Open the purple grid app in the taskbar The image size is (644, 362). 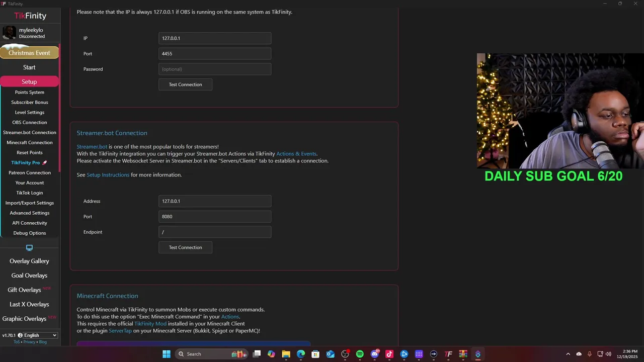pyautogui.click(x=419, y=354)
